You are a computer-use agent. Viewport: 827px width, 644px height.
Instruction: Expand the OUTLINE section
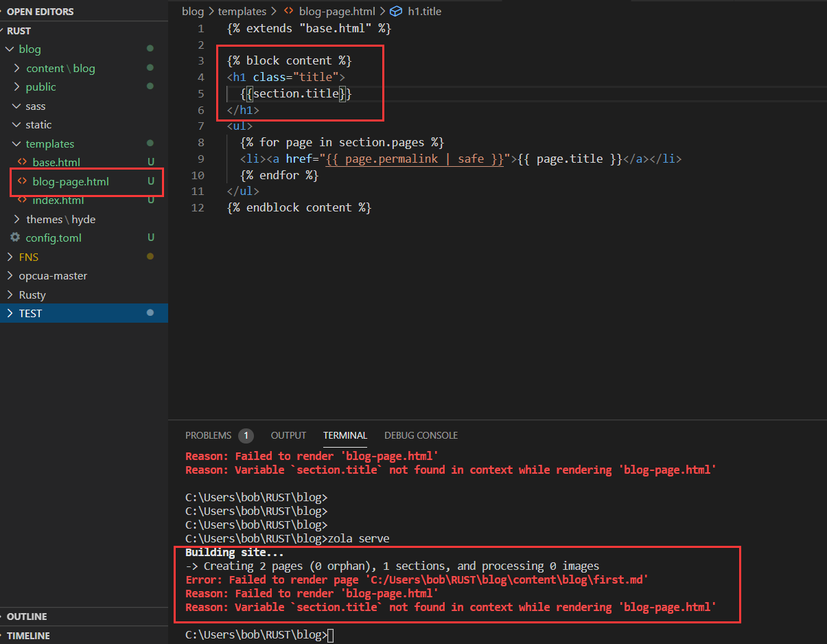point(27,617)
